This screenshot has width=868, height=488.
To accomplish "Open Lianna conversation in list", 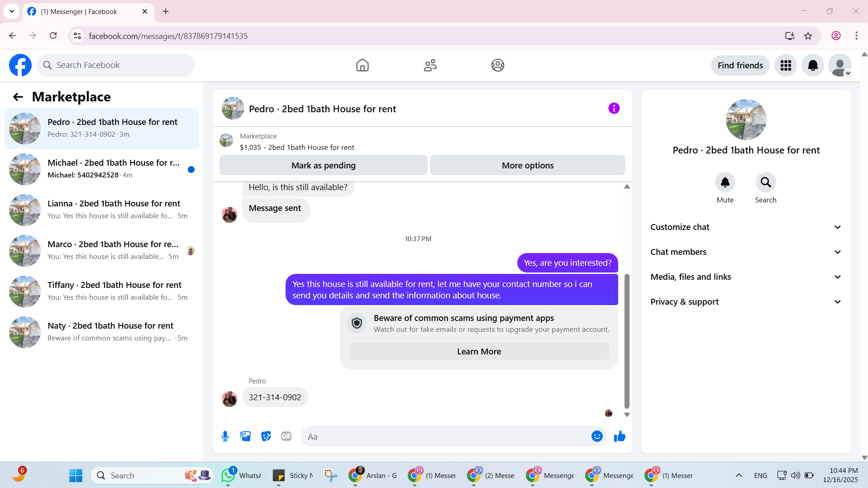I will 102,210.
